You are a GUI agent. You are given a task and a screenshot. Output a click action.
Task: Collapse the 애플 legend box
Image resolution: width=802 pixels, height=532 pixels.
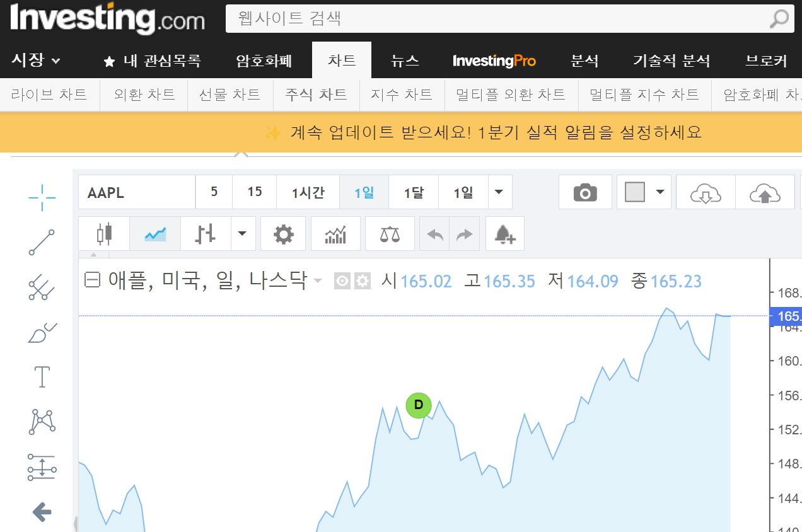(92, 281)
